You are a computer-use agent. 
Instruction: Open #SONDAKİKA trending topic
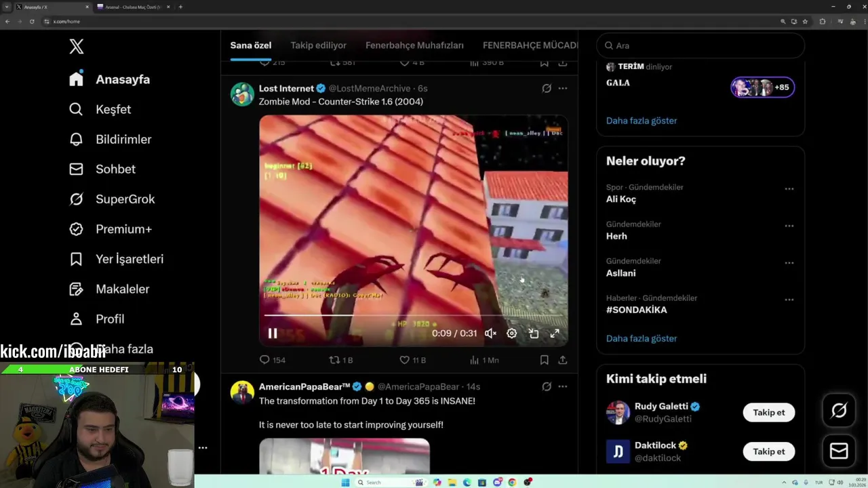pyautogui.click(x=636, y=310)
